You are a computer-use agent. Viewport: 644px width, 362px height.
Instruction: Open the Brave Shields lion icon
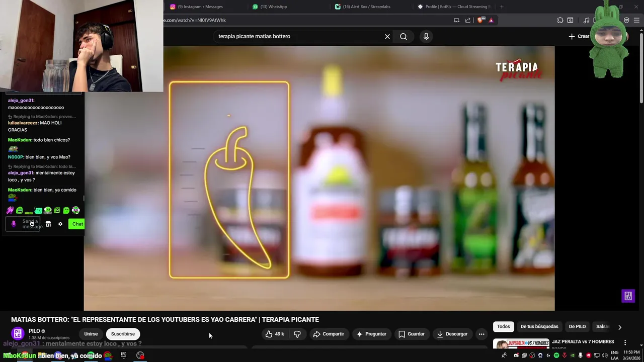480,20
